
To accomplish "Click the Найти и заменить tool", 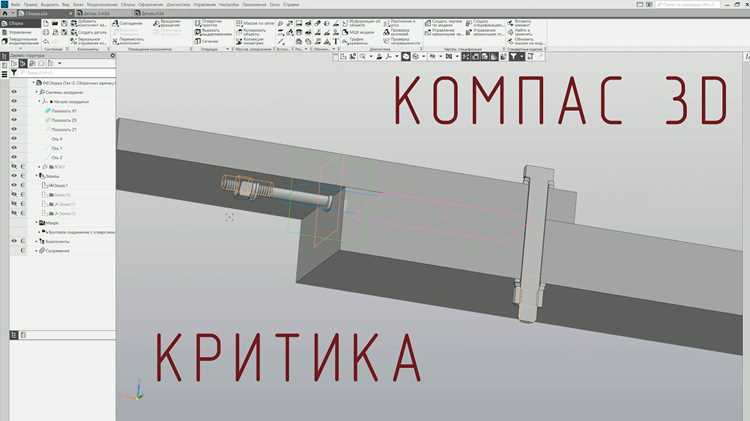I will (519, 32).
